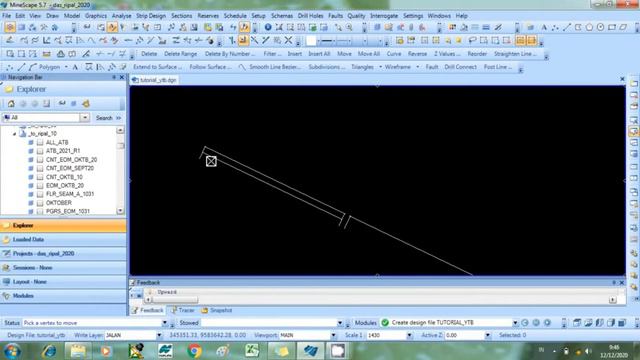Open the Viewport MAIN dropdown
The width and height of the screenshot is (640, 360).
point(333,336)
